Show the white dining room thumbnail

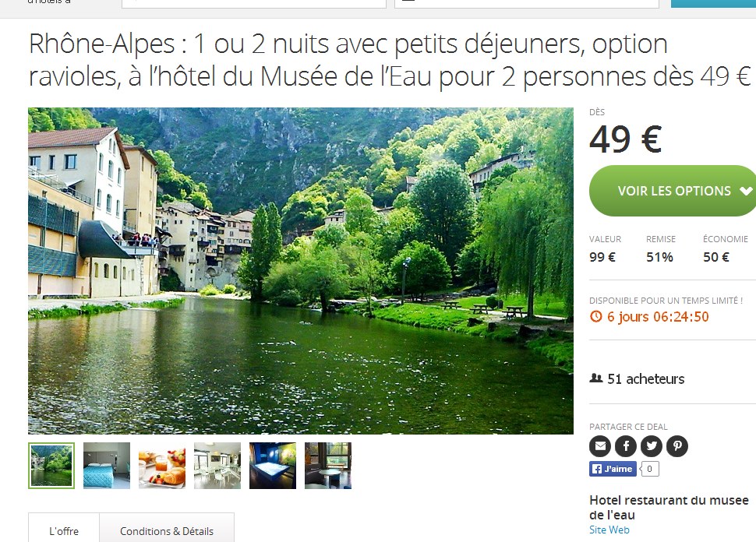[x=217, y=466]
